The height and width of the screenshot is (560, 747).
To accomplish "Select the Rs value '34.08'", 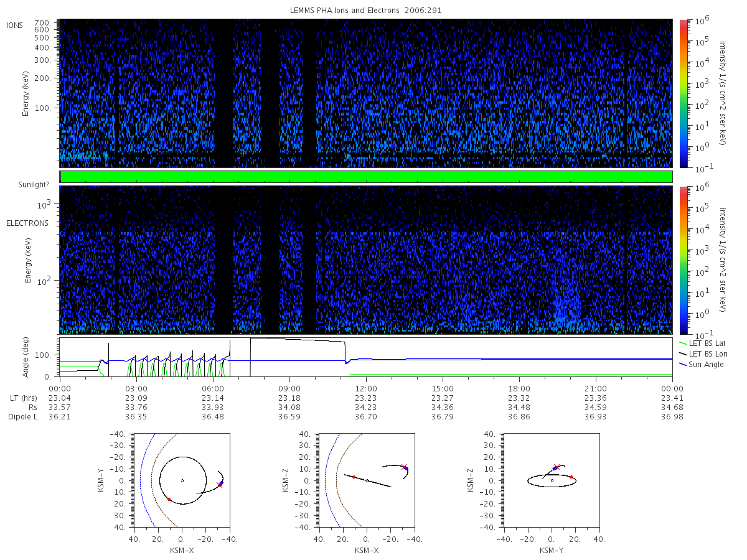I will [x=289, y=408].
